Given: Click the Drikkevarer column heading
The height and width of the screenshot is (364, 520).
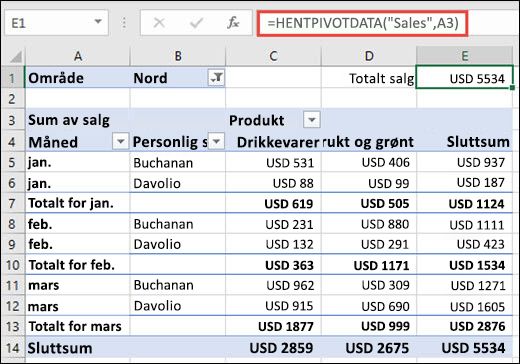Looking at the screenshot, I should point(273,142).
